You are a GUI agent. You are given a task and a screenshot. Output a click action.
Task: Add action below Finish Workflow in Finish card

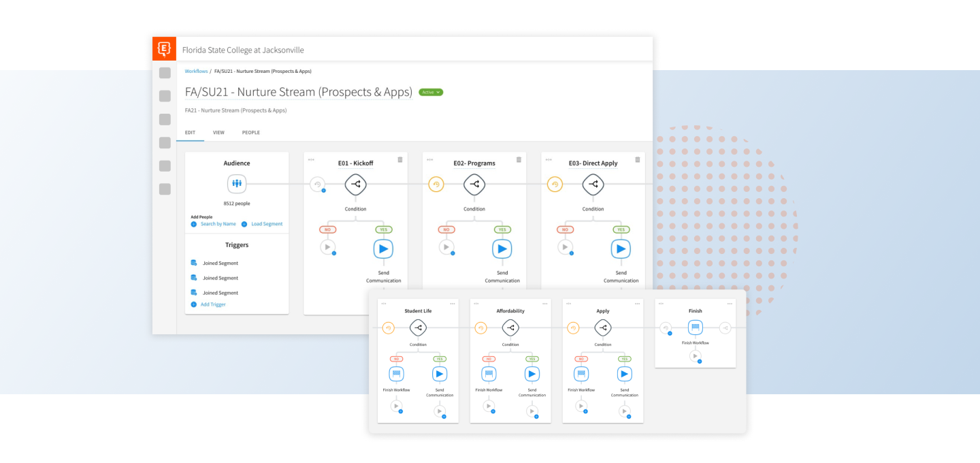696,356
